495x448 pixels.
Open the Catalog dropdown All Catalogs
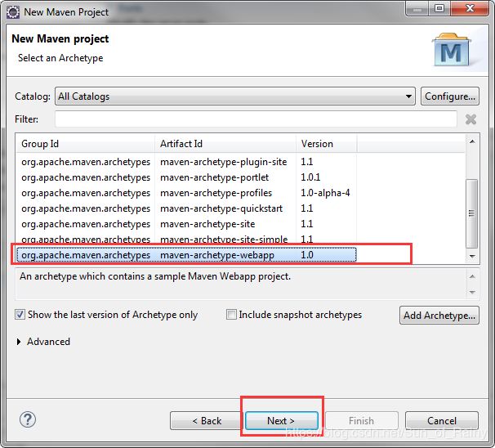point(235,96)
